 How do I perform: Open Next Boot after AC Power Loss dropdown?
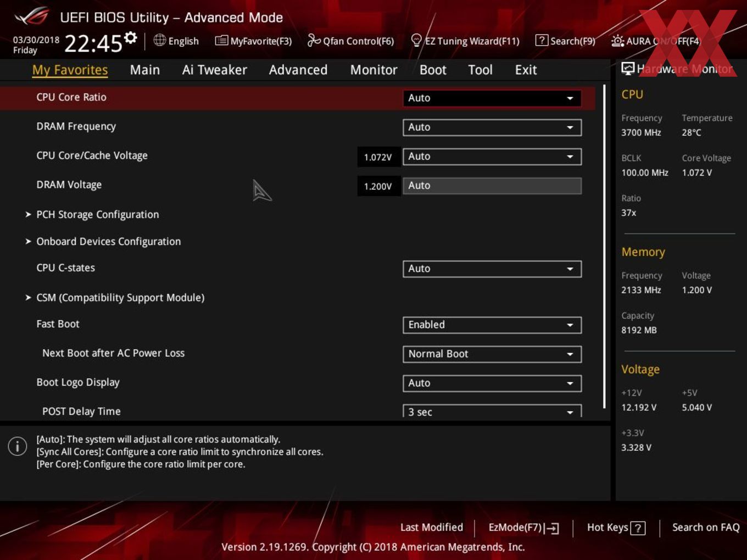point(492,354)
